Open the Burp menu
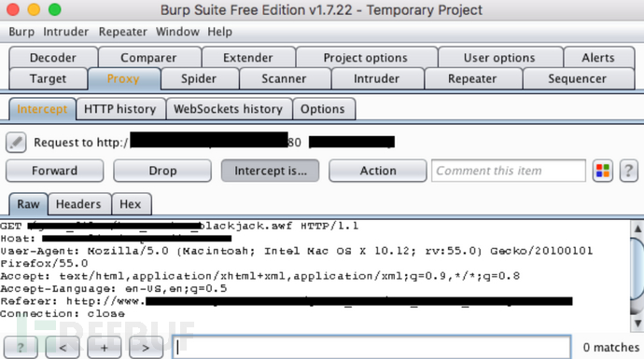 (x=21, y=32)
